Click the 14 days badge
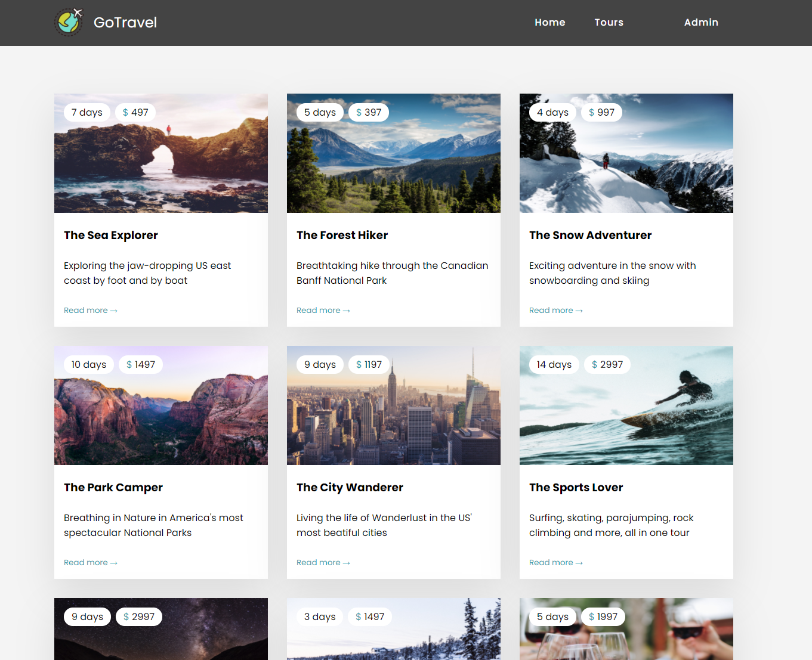The image size is (812, 660). click(x=554, y=364)
